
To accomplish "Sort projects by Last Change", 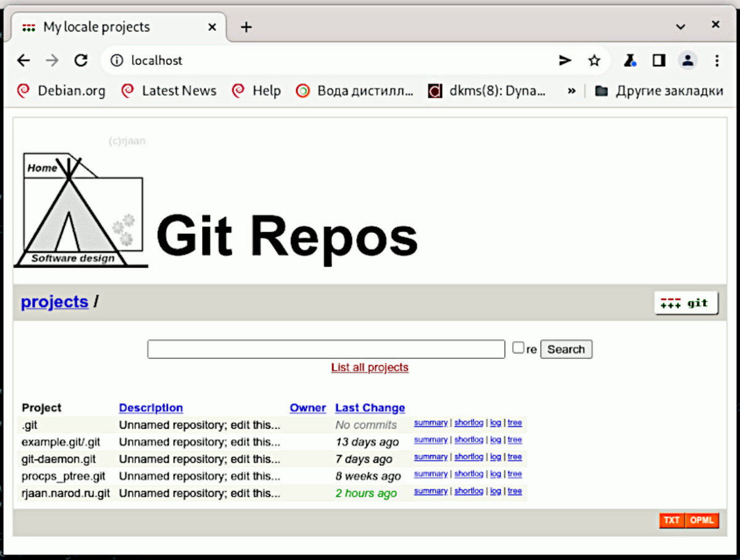I will (x=370, y=408).
